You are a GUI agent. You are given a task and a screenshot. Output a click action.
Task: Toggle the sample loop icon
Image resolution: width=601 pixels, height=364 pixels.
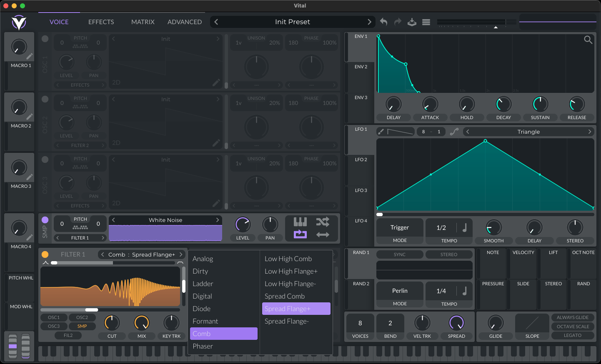point(300,234)
